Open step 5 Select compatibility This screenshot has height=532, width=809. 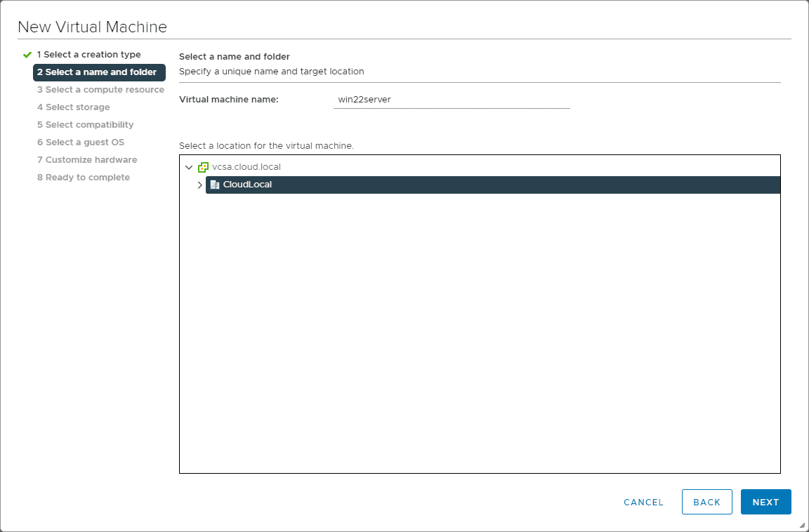85,125
